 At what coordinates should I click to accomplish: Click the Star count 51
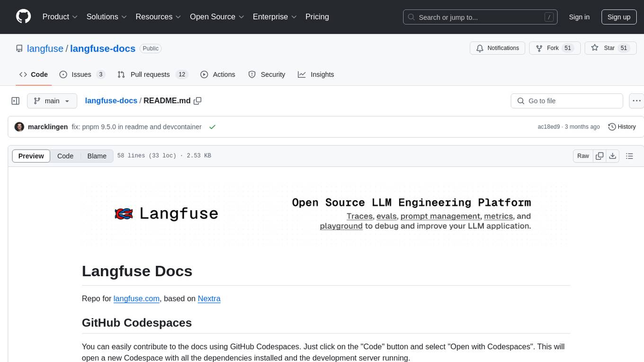coord(624,48)
